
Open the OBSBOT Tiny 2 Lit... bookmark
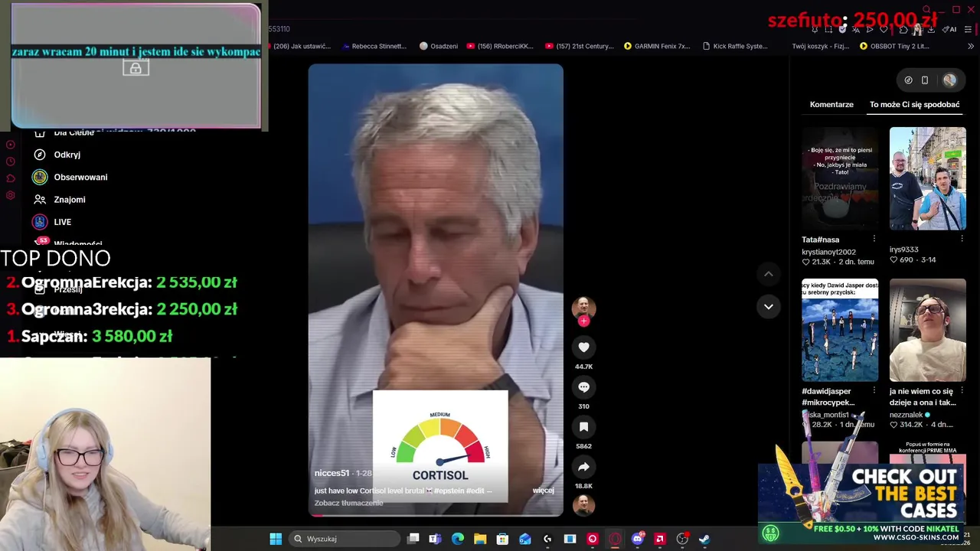coord(894,46)
